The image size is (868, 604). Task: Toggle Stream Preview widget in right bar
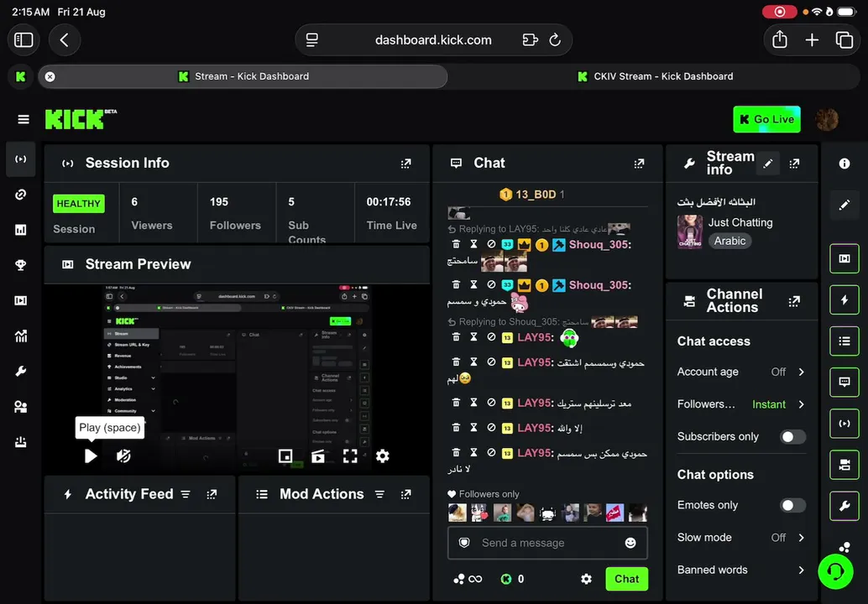(844, 258)
